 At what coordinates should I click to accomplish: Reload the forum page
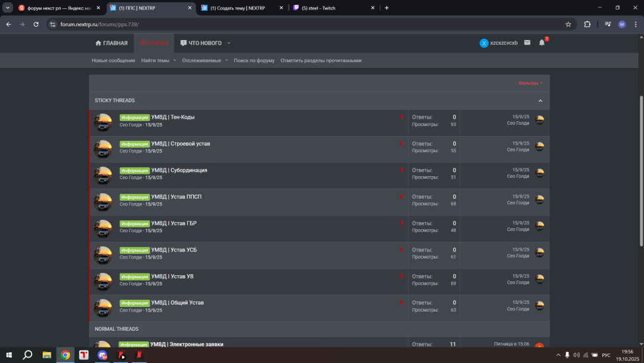click(36, 24)
